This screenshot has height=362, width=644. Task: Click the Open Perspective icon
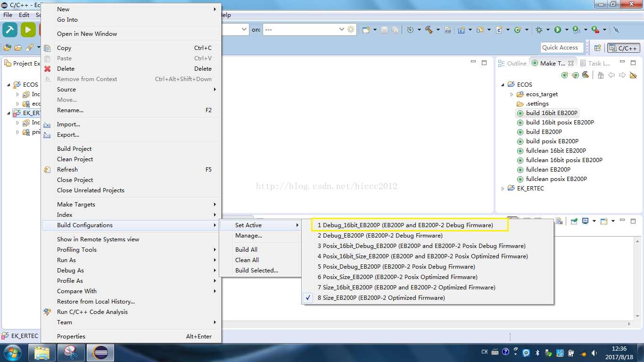pyautogui.click(x=597, y=48)
